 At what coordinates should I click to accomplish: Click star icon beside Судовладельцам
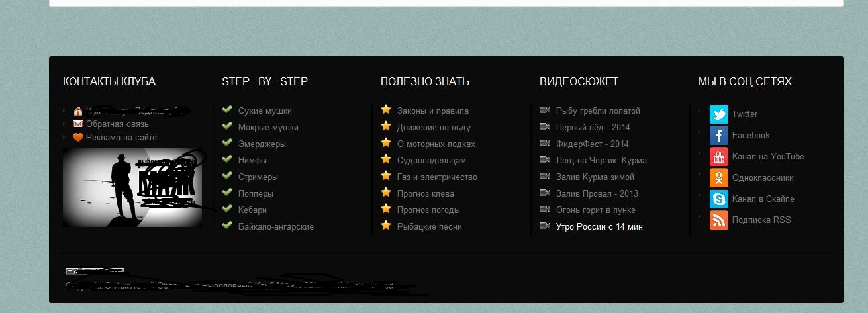[x=386, y=159]
